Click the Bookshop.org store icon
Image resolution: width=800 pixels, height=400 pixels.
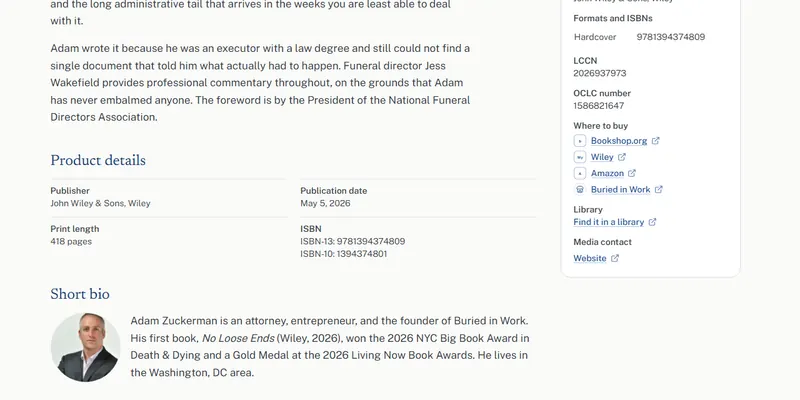click(580, 141)
